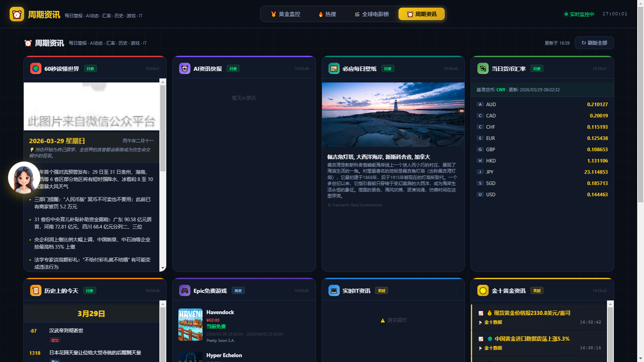Select the CAD exchange rate row
Screen dimensions: 644x362
542,115
